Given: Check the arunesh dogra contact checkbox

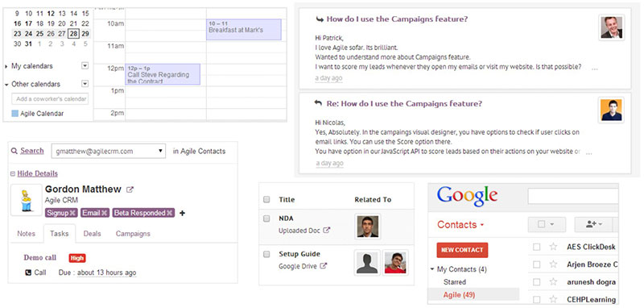Looking at the screenshot, I should [x=536, y=281].
